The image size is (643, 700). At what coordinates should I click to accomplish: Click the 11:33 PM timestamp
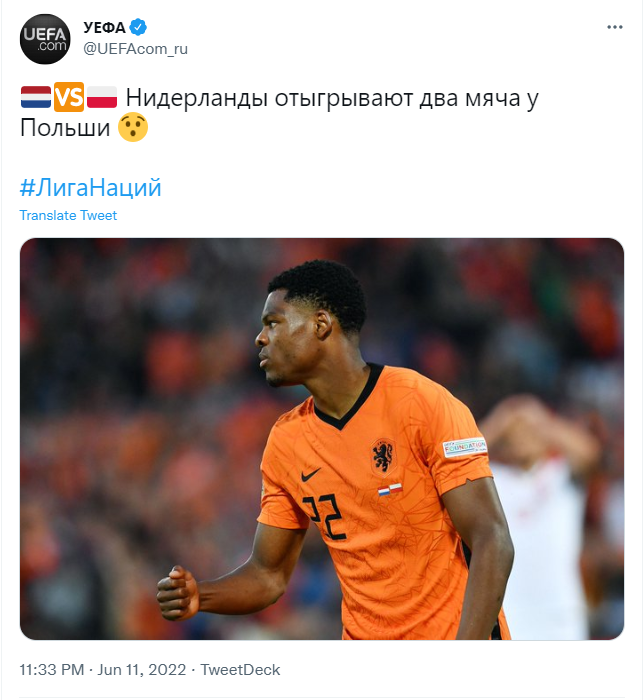point(52,670)
